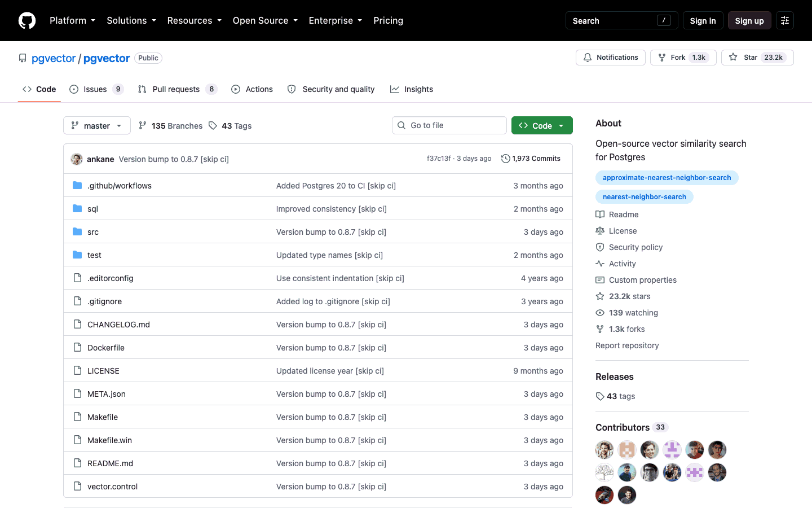812x508 pixels.
Task: Open the first contributor avatar
Action: [x=604, y=450]
